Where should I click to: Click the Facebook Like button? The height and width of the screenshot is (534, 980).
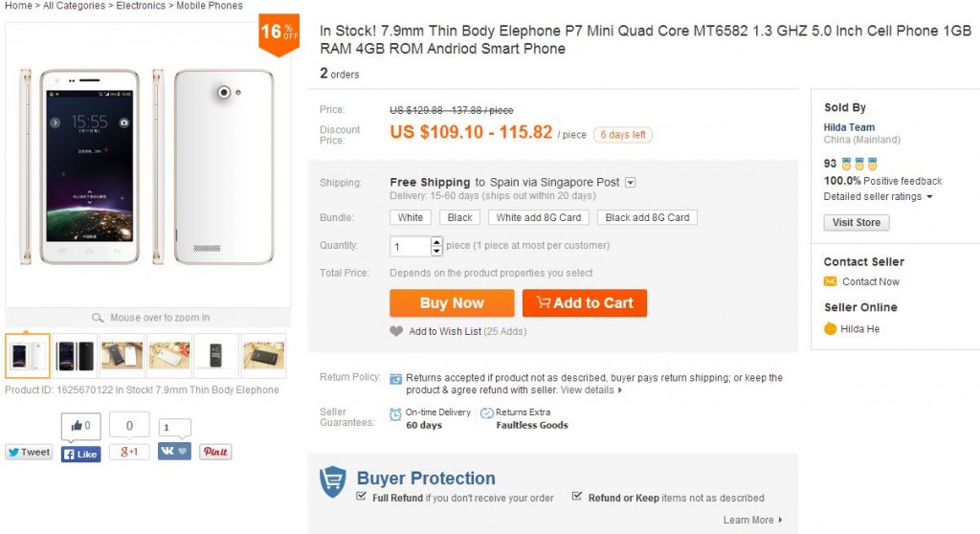(x=81, y=454)
